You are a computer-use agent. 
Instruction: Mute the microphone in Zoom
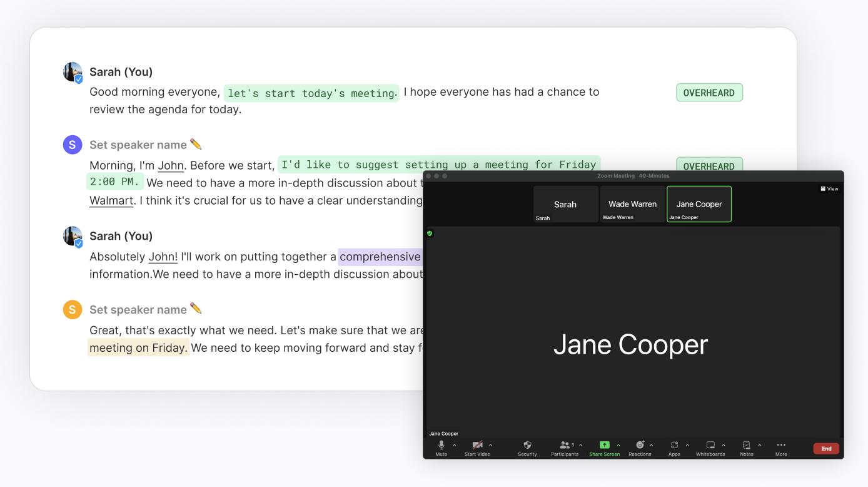[441, 448]
